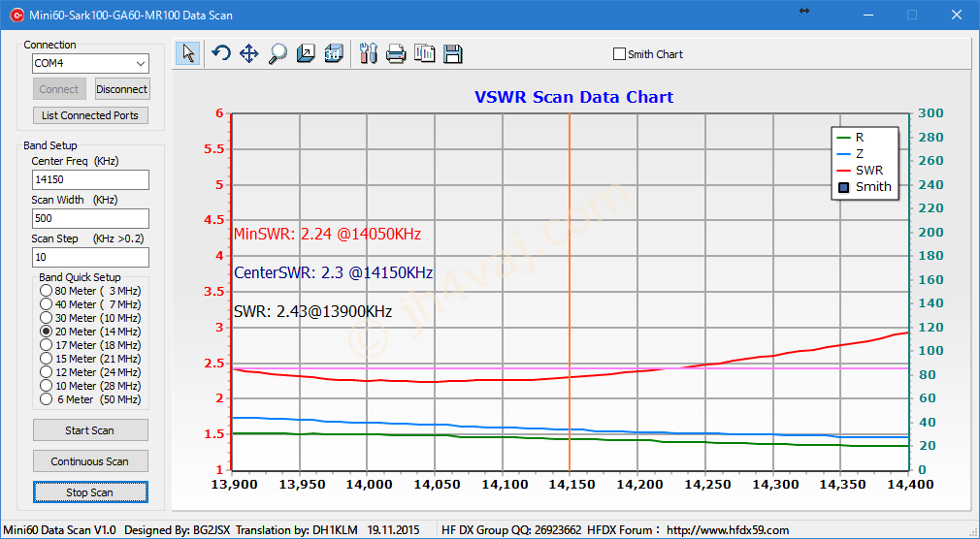Click the Center Freq input field
Screen dimensions: 980x539
click(x=90, y=179)
